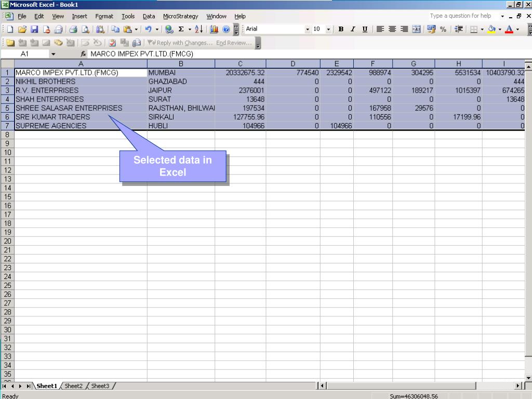Open the MicroStrategy menu
The height and width of the screenshot is (399, 532).
(x=180, y=16)
